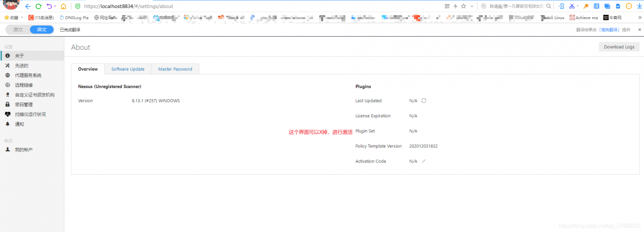Click the orange circle with dots icon

coord(629,7)
